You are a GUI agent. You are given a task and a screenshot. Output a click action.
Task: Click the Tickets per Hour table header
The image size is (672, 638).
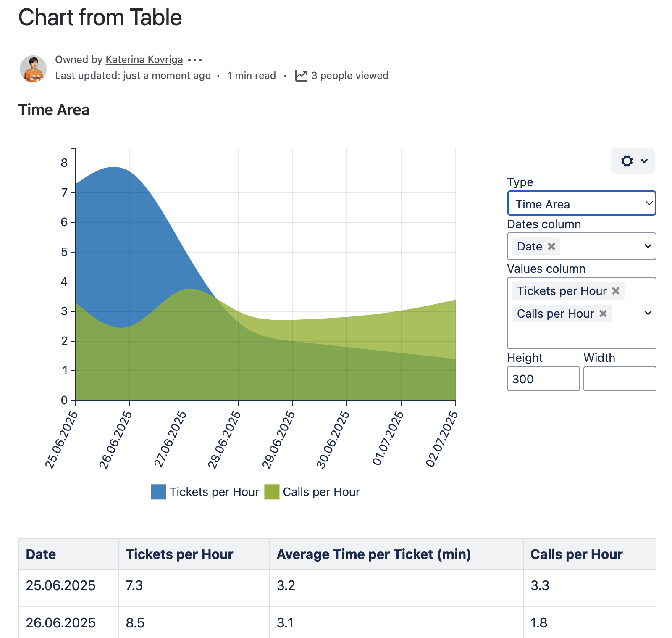coord(179,554)
